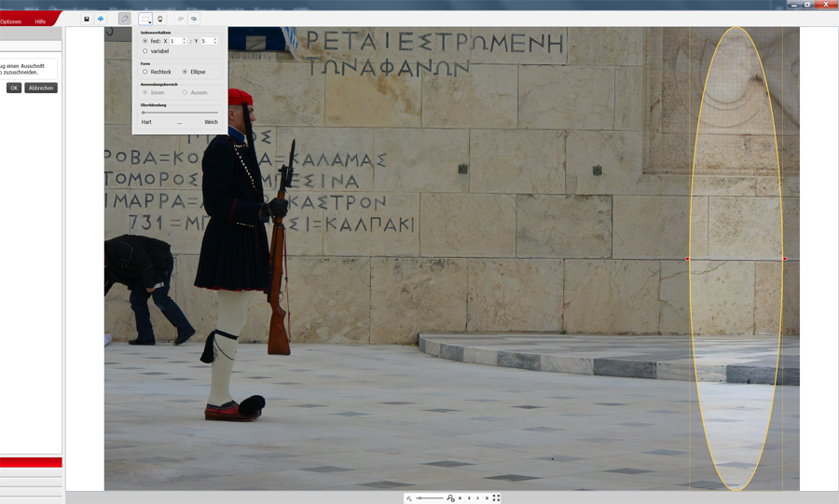Open the Hilfe menu
This screenshot has width=839, height=504.
40,21
